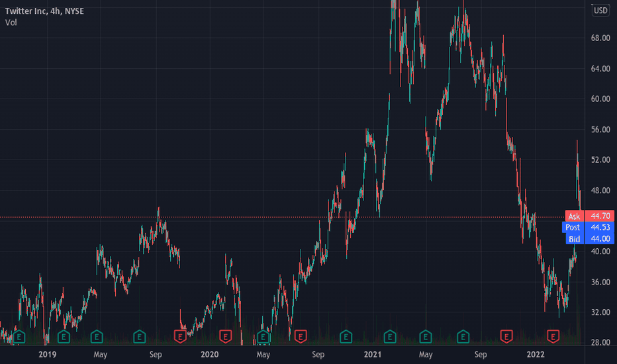Click the 68.00 price axis label

click(x=600, y=38)
